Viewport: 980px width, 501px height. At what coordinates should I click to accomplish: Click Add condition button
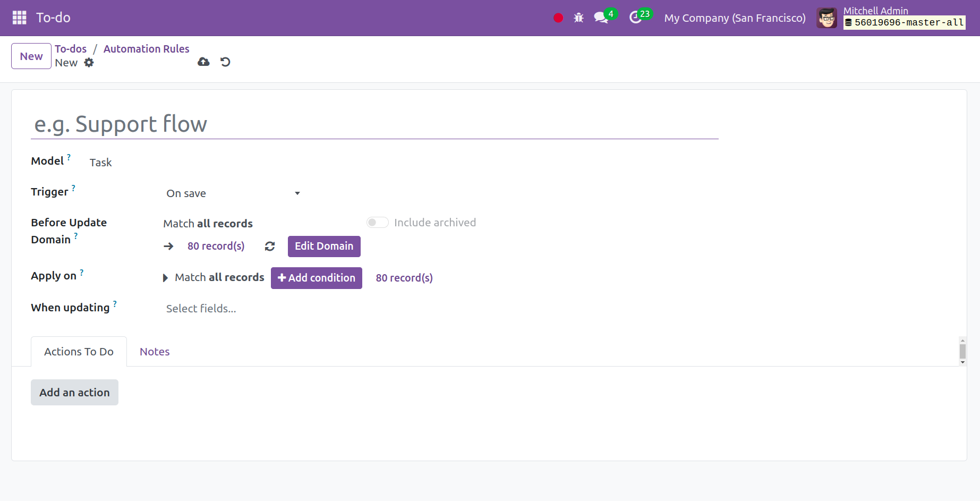(x=317, y=278)
